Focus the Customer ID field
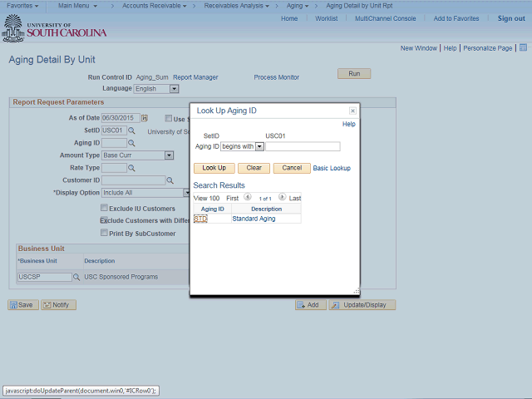 point(134,180)
